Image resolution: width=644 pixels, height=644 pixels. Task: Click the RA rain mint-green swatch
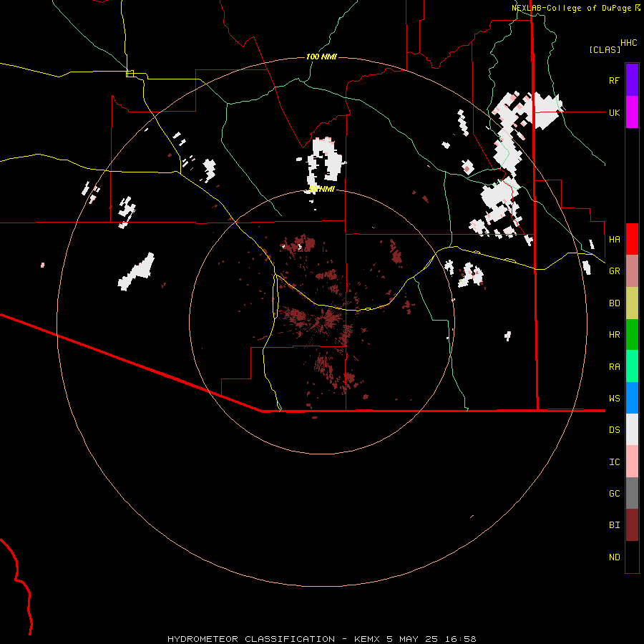tap(632, 366)
